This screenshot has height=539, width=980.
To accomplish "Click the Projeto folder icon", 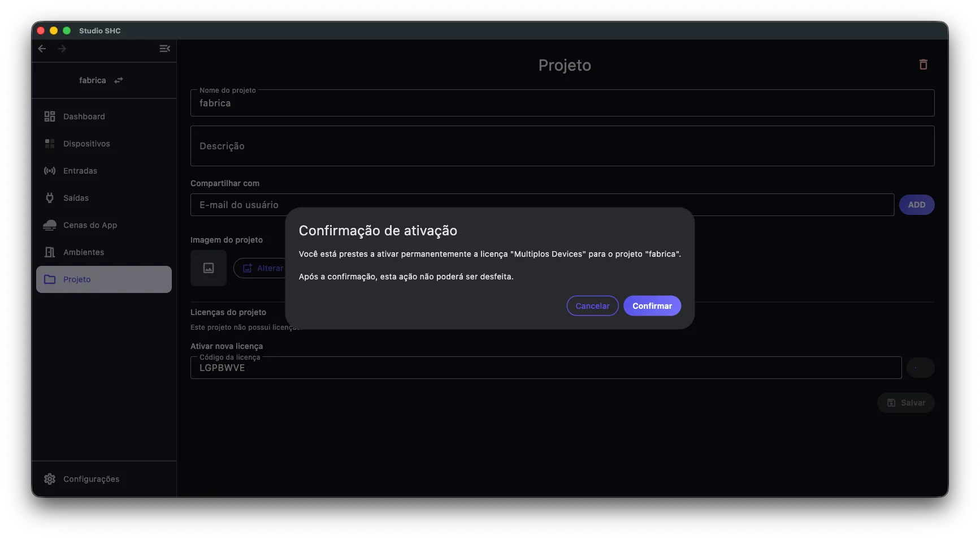I will click(50, 279).
